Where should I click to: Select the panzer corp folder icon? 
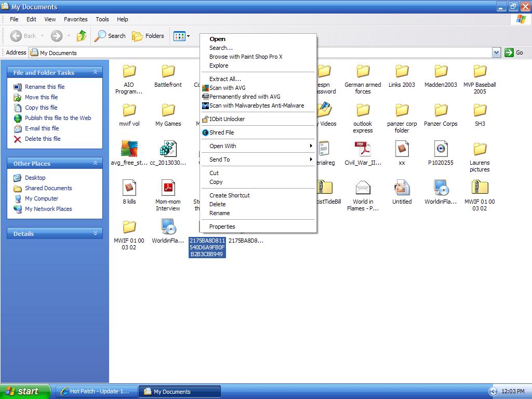[x=402, y=110]
